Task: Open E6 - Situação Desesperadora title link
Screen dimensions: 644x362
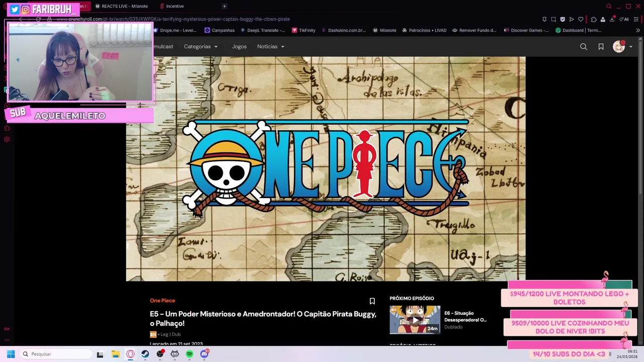Action: click(x=465, y=316)
